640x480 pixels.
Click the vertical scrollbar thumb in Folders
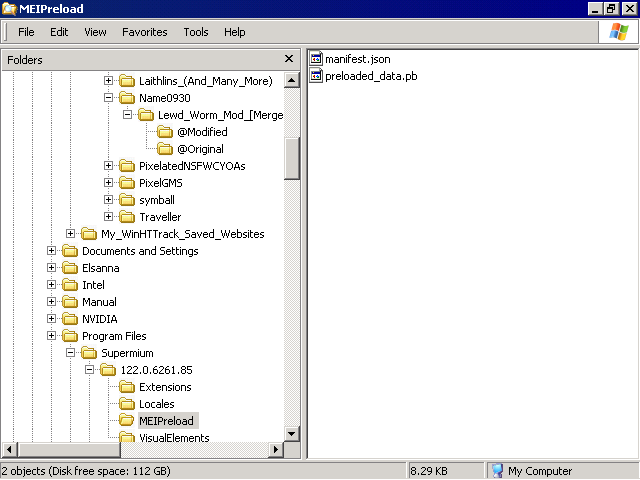click(x=291, y=158)
